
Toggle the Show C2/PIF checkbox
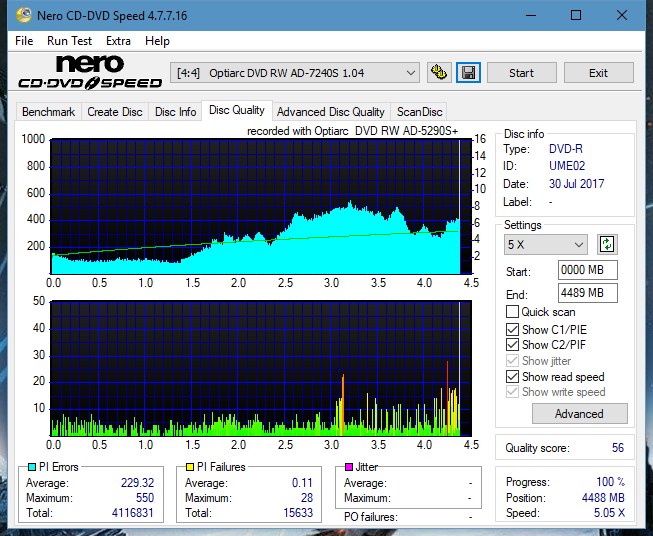tap(512, 345)
